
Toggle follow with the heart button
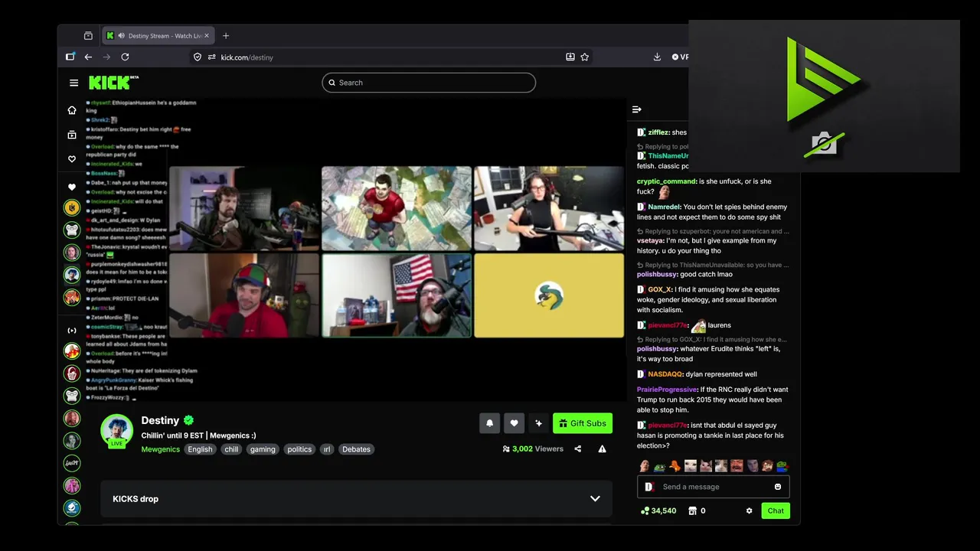pos(514,423)
